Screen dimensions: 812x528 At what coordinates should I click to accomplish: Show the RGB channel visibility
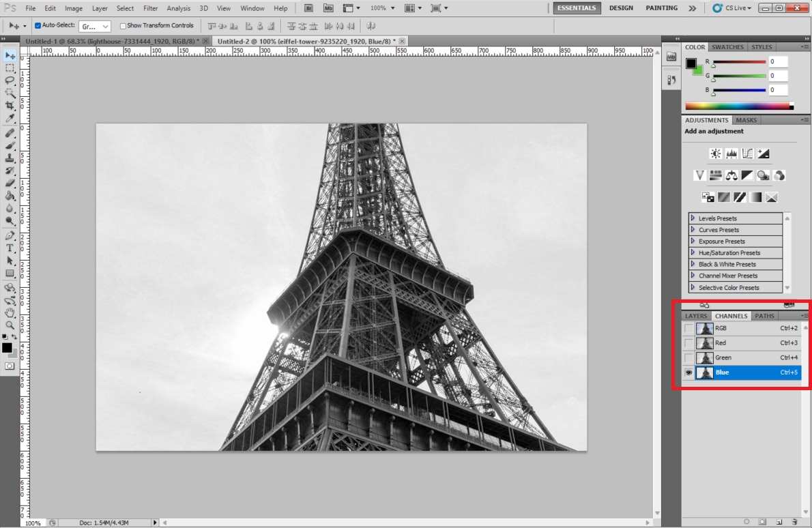click(688, 328)
